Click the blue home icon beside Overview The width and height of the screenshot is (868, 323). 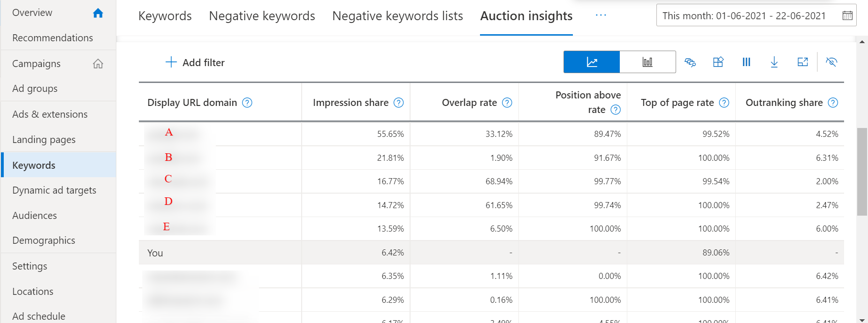click(x=98, y=13)
